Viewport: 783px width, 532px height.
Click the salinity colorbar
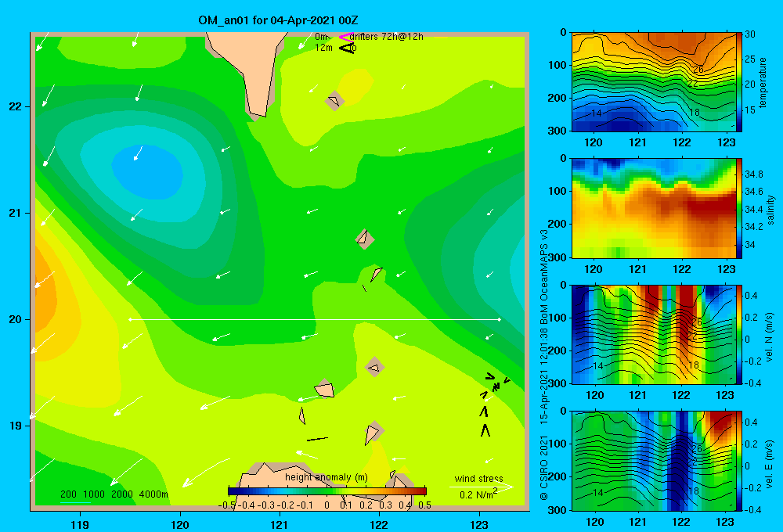point(739,209)
